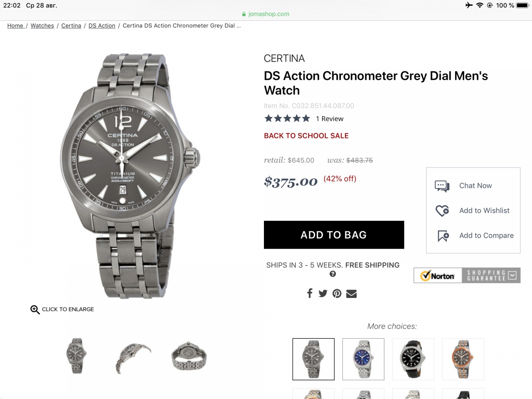Choose the black leather strap watch option
The width and height of the screenshot is (532, 399).
(x=413, y=359)
